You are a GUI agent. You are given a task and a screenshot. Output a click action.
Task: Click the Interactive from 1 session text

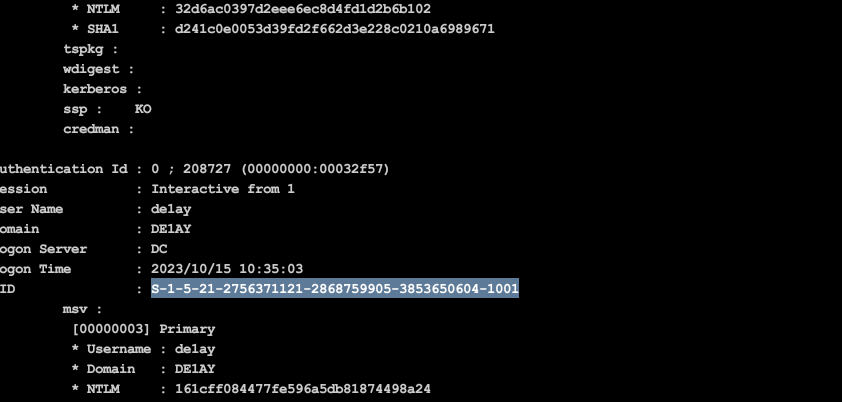[223, 189]
